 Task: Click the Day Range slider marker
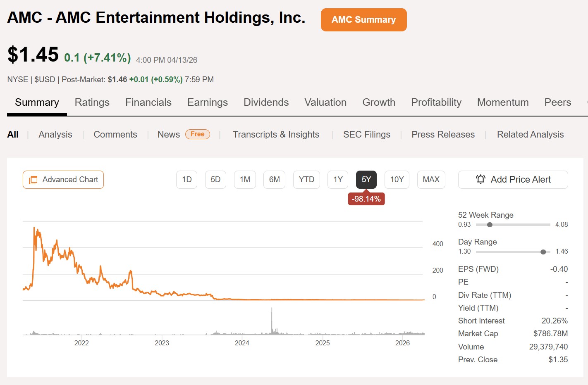coord(543,252)
